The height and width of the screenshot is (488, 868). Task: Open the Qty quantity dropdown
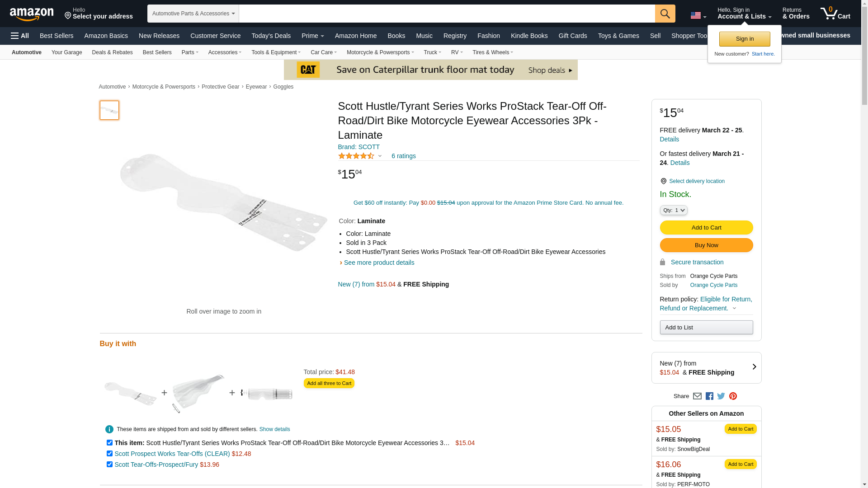coord(673,210)
